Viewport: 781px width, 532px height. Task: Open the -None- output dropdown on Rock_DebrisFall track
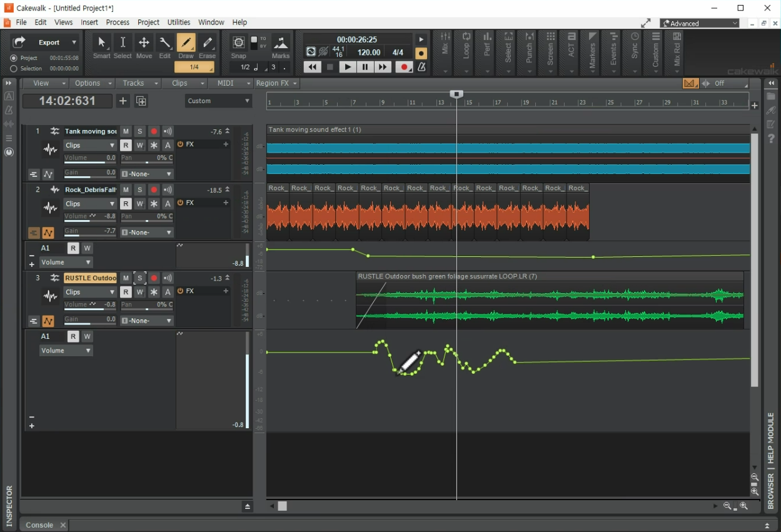pyautogui.click(x=147, y=233)
